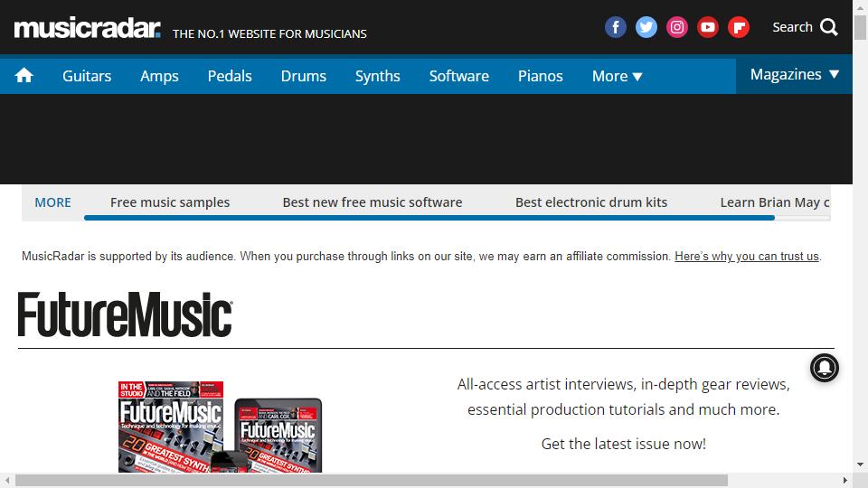Click the FutureMusic logo heading

[126, 314]
